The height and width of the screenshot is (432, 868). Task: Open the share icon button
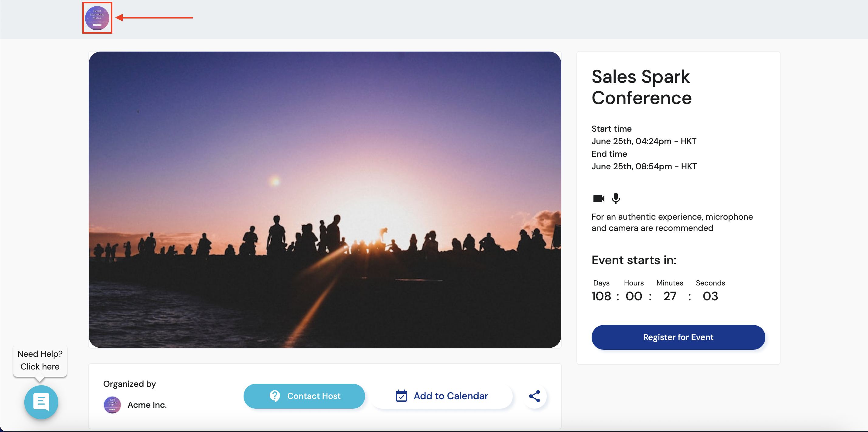pos(535,396)
